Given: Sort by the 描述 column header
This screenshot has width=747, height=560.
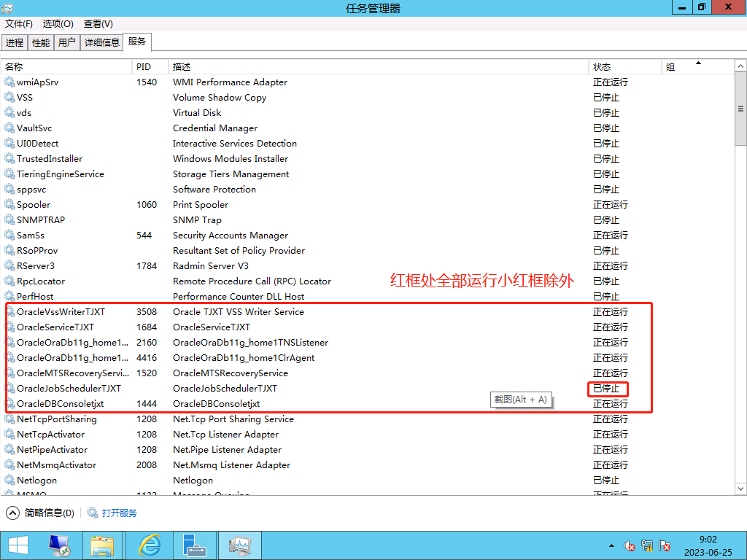Looking at the screenshot, I should pos(379,66).
